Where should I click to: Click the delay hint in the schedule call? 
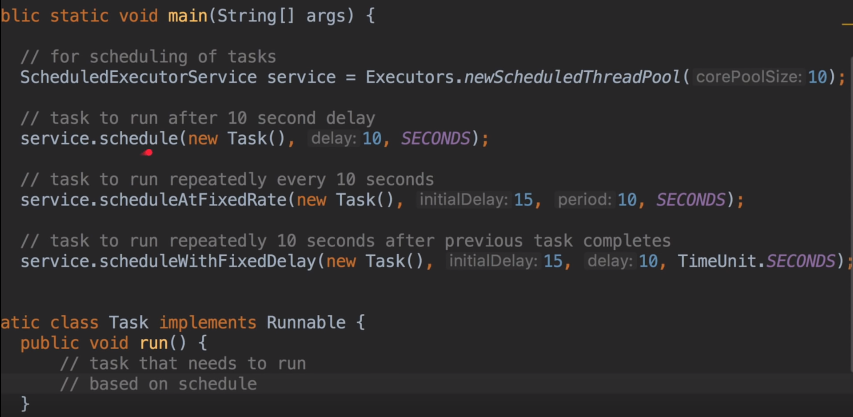pyautogui.click(x=333, y=138)
